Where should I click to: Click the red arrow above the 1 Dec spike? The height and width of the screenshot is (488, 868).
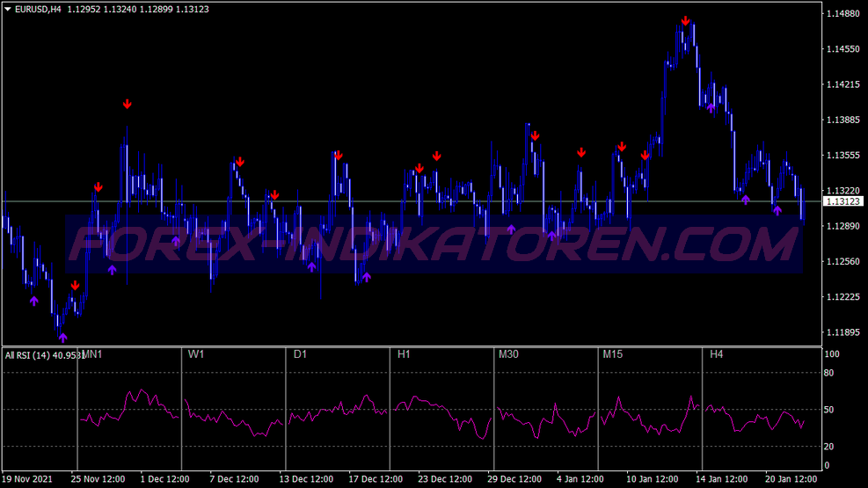click(128, 105)
